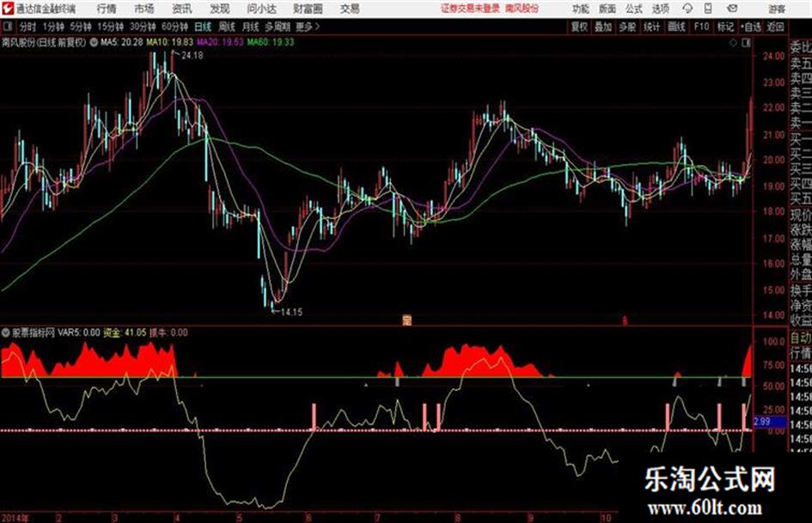Screen dimensions: 812x523
Task: Switch to the 15分钟 period tab
Action: (x=110, y=27)
